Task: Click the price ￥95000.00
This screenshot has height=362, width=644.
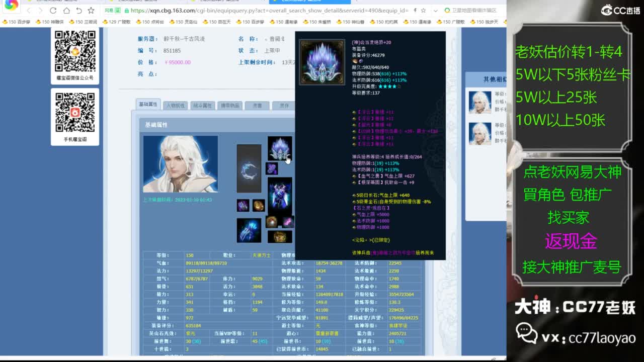Action: pos(177,62)
